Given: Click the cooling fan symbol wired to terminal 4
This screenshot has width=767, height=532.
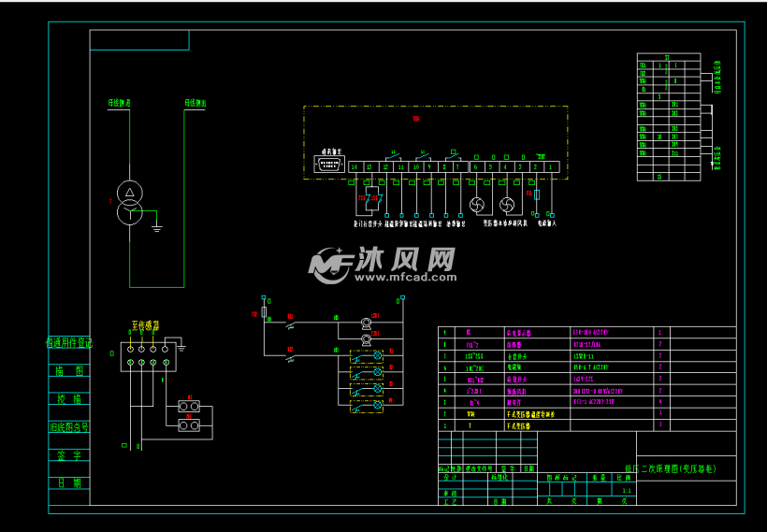Looking at the screenshot, I should click(507, 205).
